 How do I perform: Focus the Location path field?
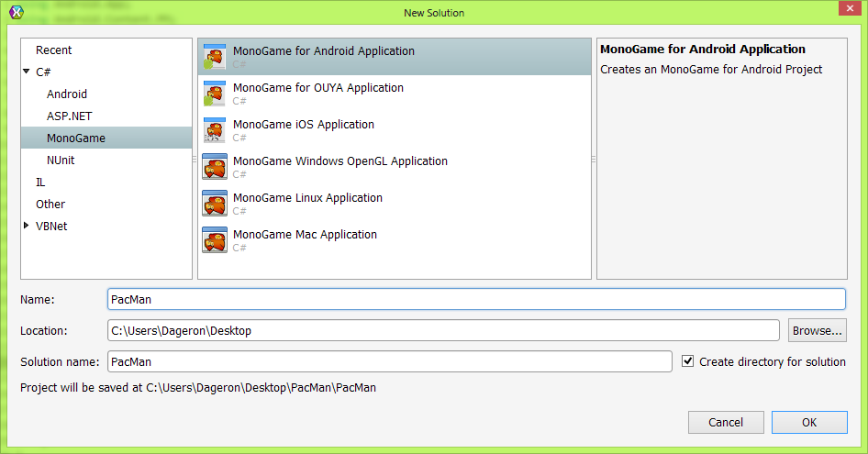click(443, 330)
